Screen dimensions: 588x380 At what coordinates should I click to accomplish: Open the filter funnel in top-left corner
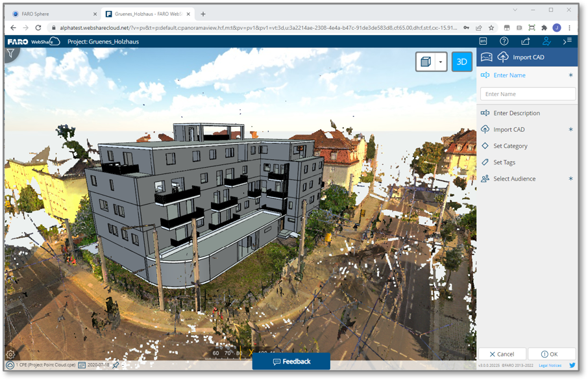click(x=11, y=54)
